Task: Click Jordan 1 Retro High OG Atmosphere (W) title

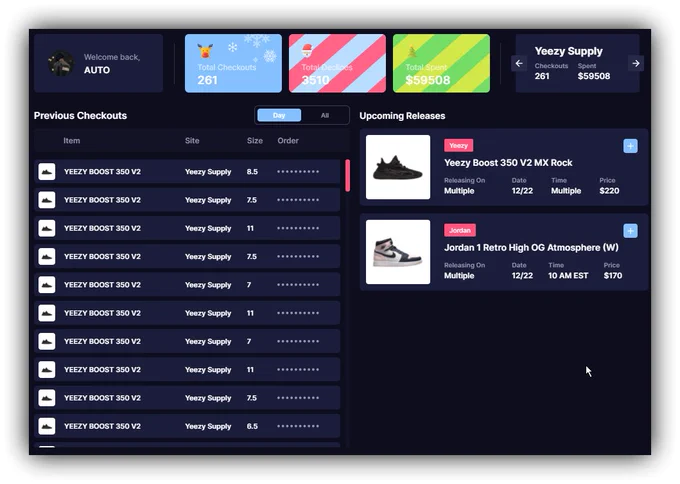Action: click(x=531, y=248)
